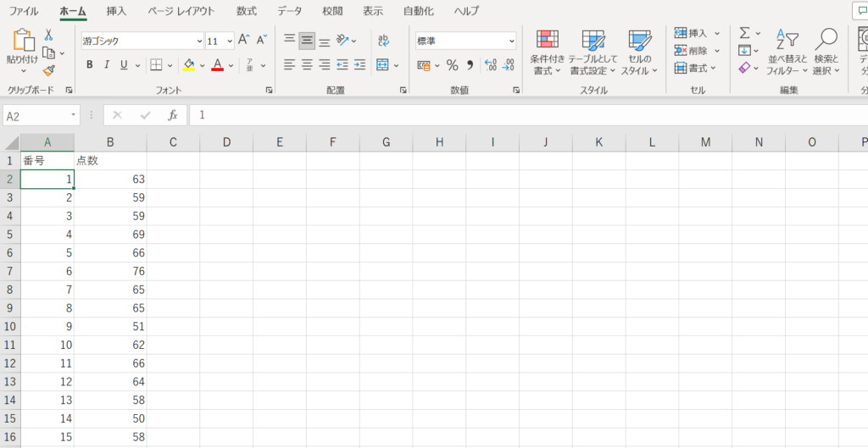
Task: Apply red font color A
Action: [x=217, y=65]
